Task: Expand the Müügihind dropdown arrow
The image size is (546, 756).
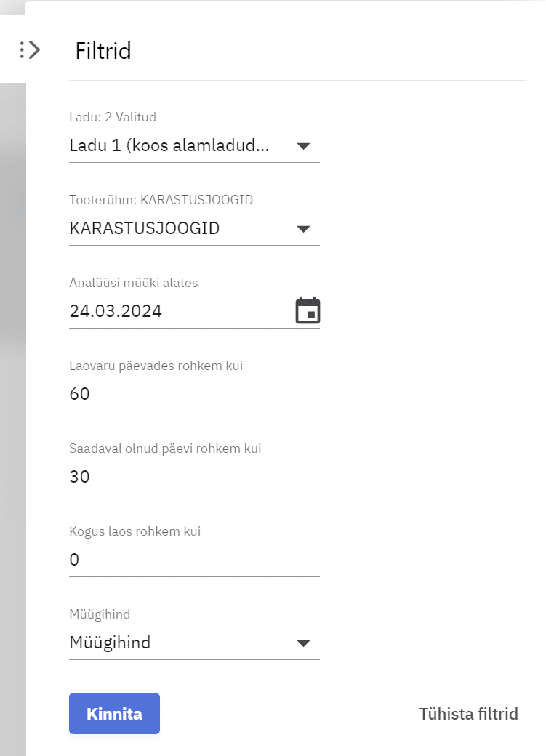Action: [x=304, y=643]
